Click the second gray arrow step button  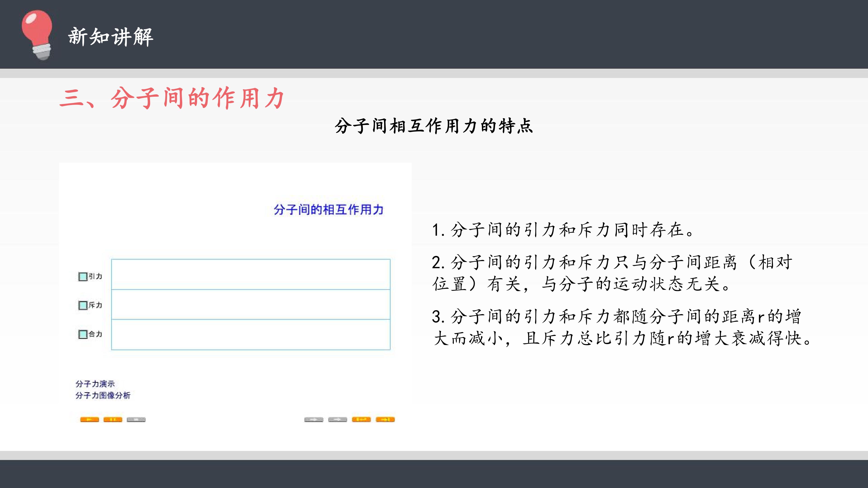pos(338,419)
